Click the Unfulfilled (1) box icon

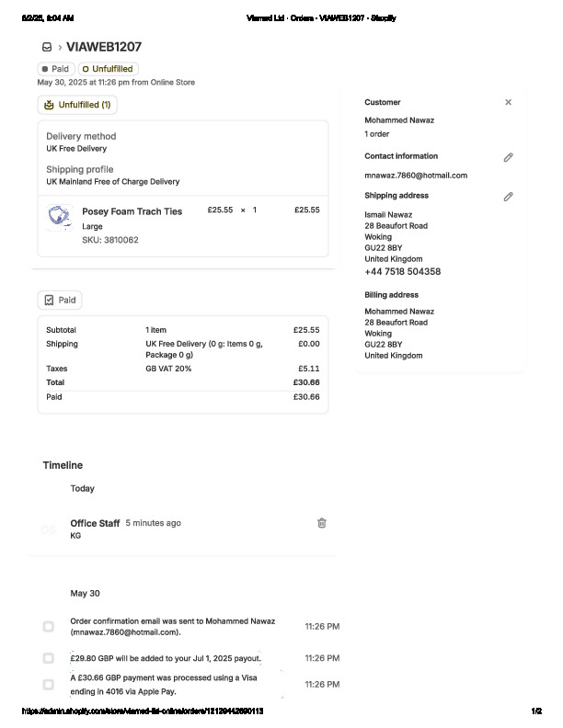pos(50,105)
